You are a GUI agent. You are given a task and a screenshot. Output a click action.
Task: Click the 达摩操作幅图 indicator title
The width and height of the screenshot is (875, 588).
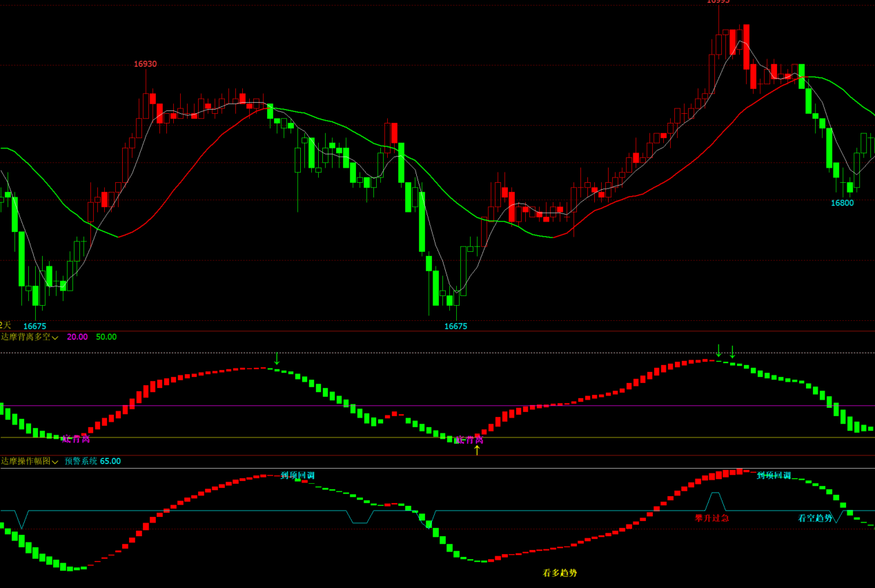pyautogui.click(x=26, y=461)
